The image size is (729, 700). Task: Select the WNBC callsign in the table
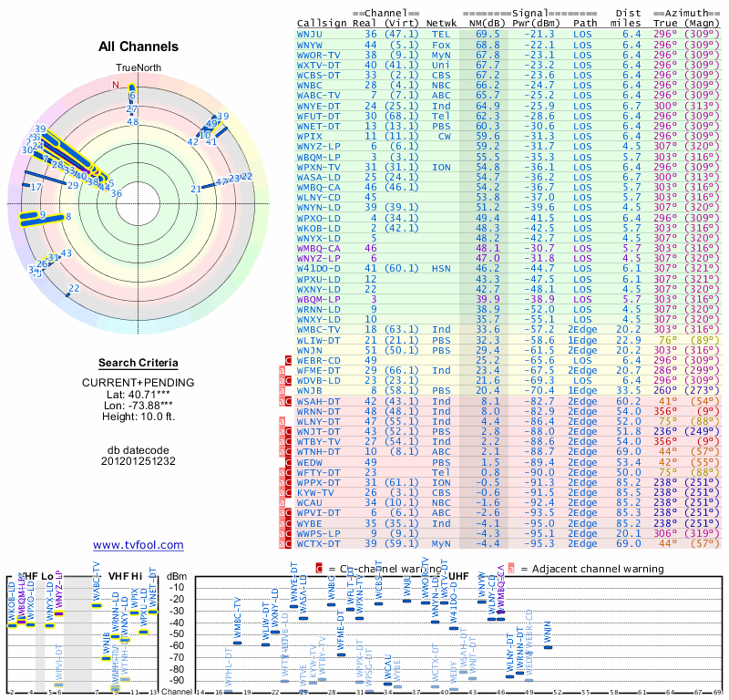tap(310, 85)
